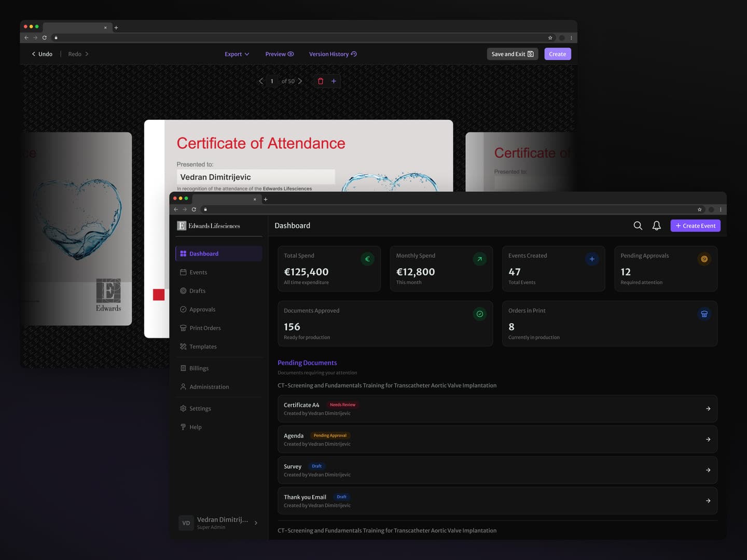
Task: Click the €125,400 total spend value
Action: tap(306, 272)
